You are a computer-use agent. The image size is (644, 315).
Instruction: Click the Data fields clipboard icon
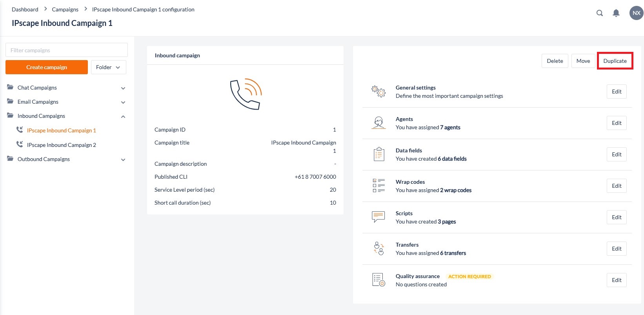(x=378, y=154)
